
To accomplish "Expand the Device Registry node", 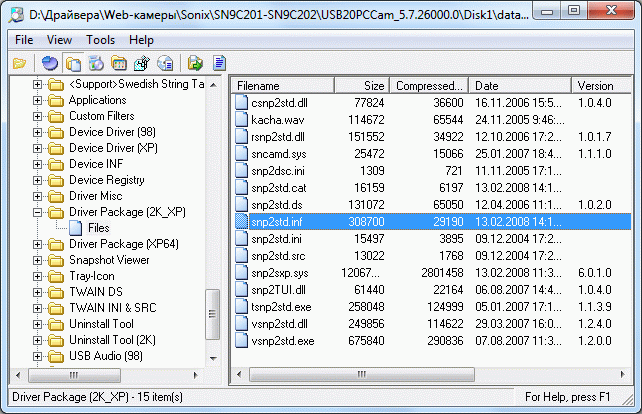I will (37, 180).
